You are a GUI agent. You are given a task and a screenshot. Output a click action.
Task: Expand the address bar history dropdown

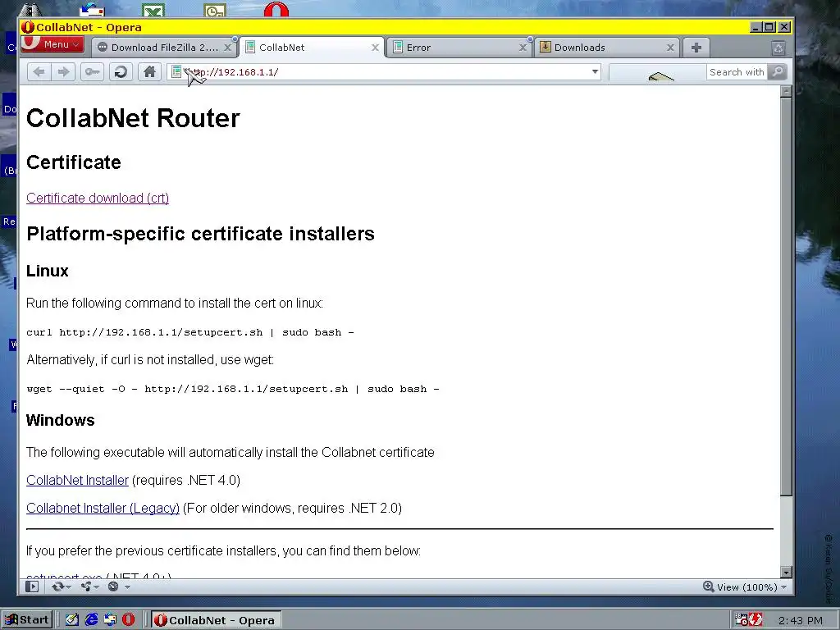[x=595, y=72]
